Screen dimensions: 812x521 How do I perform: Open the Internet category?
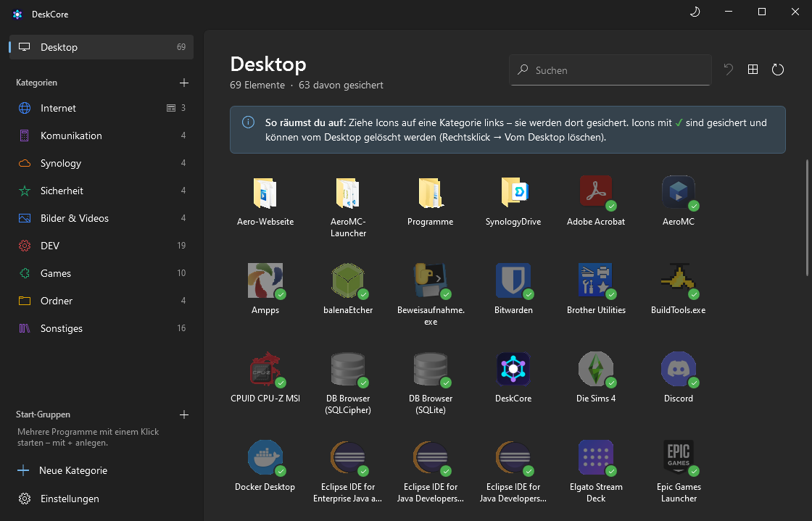pyautogui.click(x=101, y=108)
